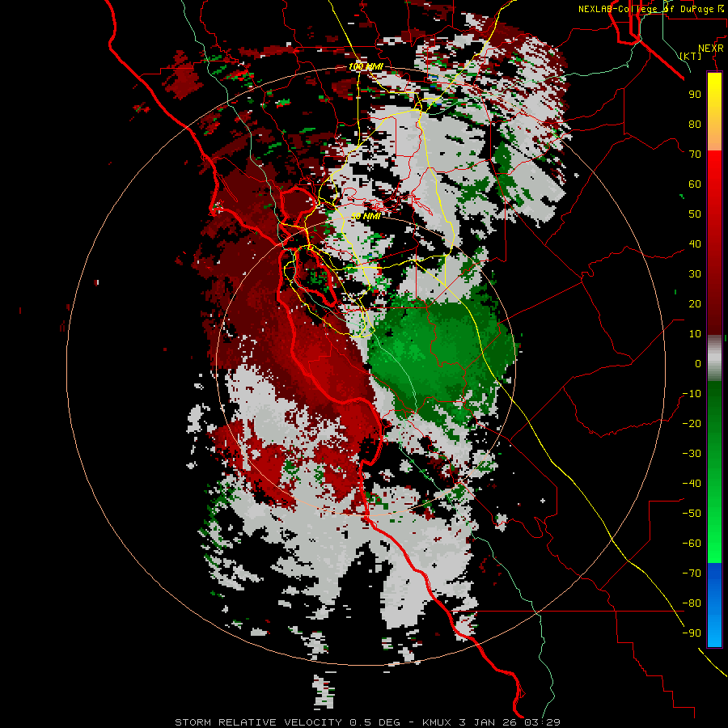Click the 70 value on the velocity scale

point(695,154)
